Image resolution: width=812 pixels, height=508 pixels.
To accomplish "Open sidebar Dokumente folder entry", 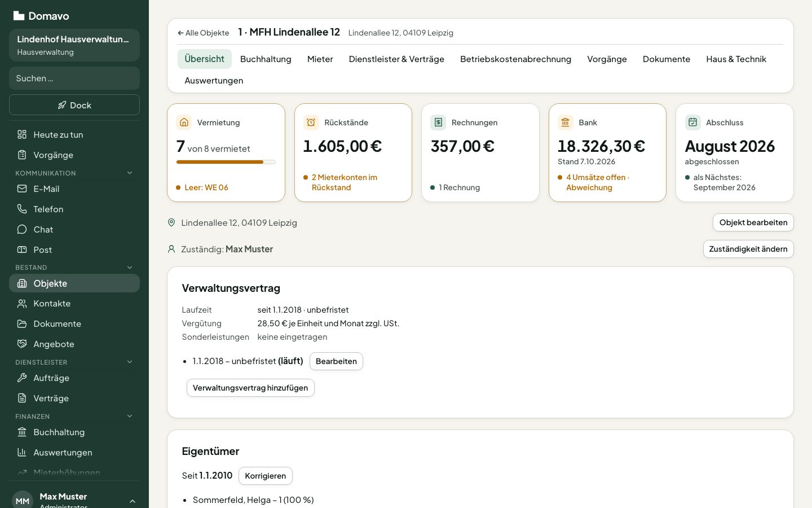I will point(74,323).
